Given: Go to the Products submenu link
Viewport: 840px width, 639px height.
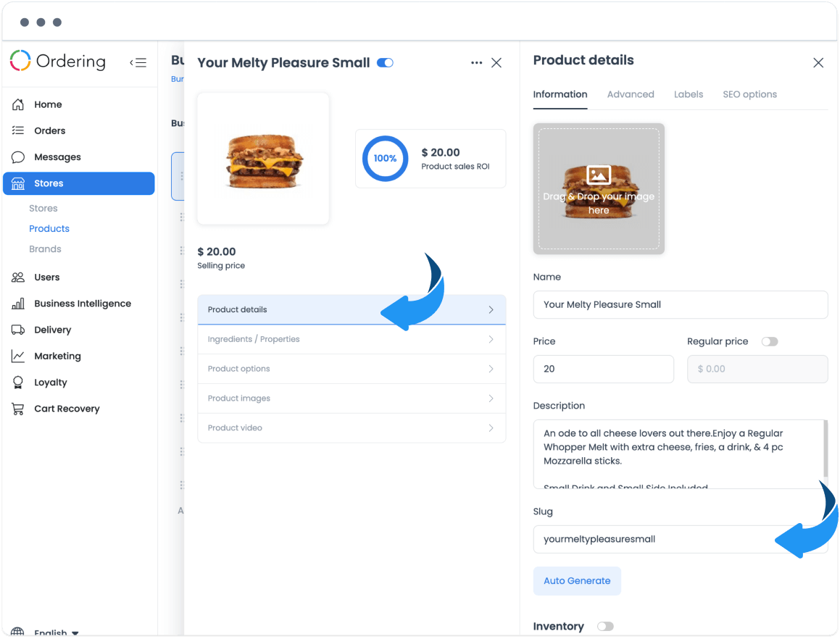Looking at the screenshot, I should (49, 229).
